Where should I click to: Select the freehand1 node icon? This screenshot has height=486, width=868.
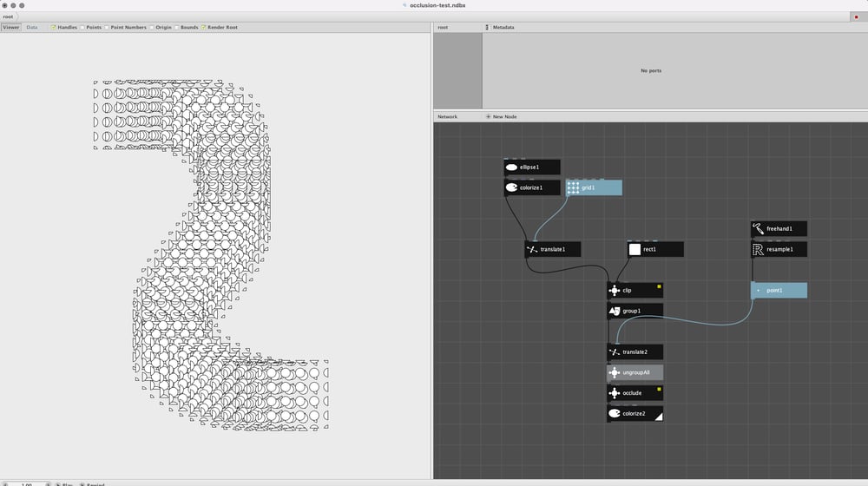758,228
